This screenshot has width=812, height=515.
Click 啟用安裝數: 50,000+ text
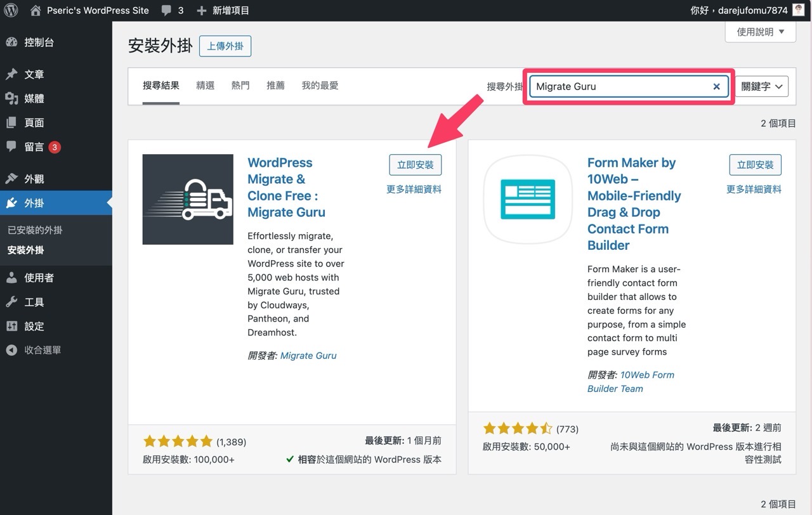pyautogui.click(x=527, y=447)
